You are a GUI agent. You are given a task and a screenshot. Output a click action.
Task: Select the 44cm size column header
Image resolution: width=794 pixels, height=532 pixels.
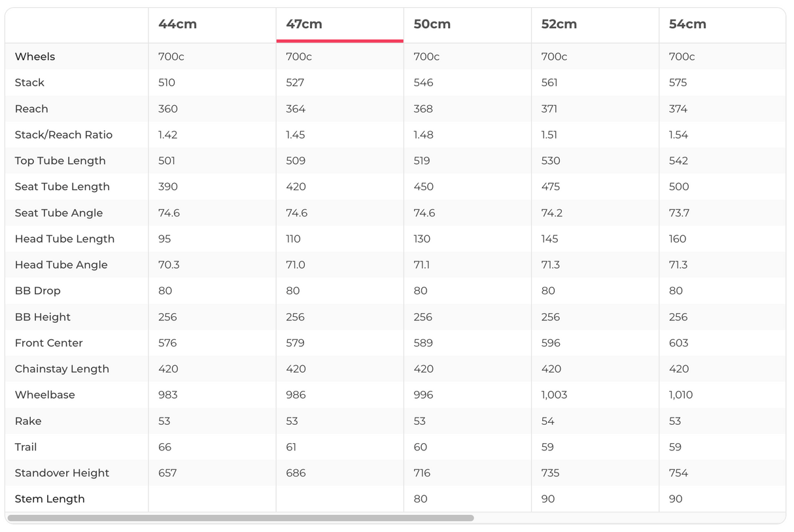pyautogui.click(x=177, y=24)
